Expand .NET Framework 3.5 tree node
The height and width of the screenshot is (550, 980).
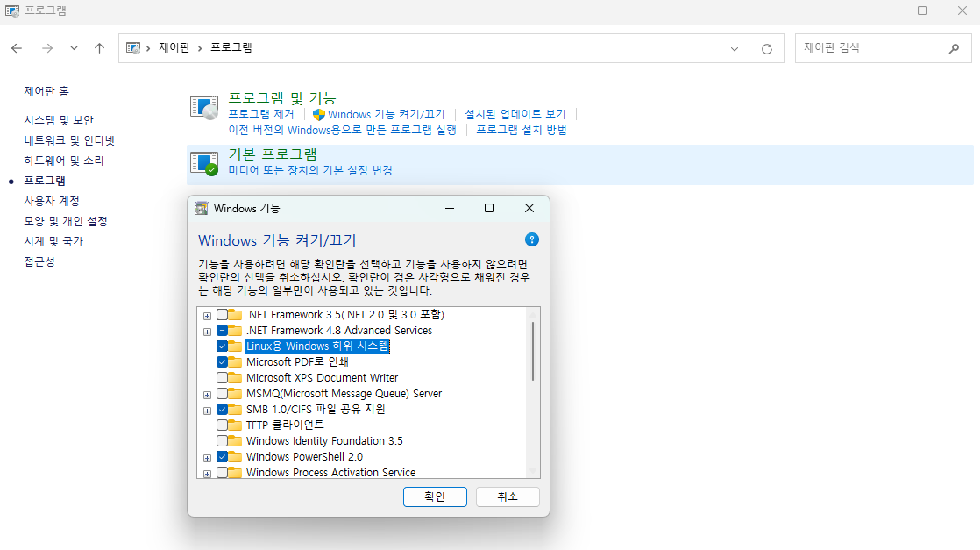(x=207, y=316)
